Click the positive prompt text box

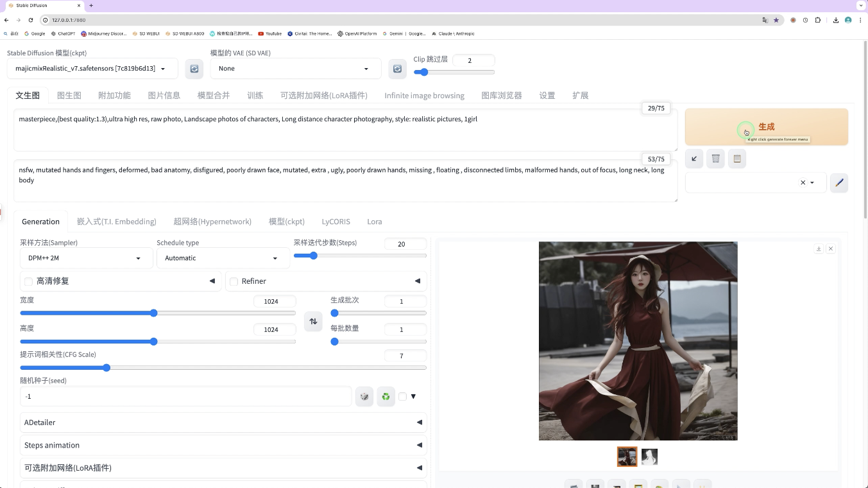click(x=346, y=130)
